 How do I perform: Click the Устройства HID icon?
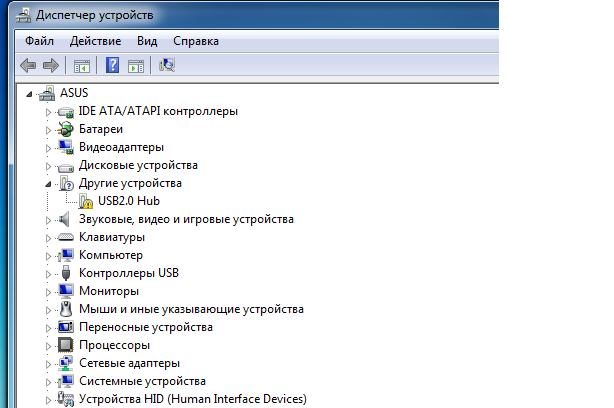point(66,399)
